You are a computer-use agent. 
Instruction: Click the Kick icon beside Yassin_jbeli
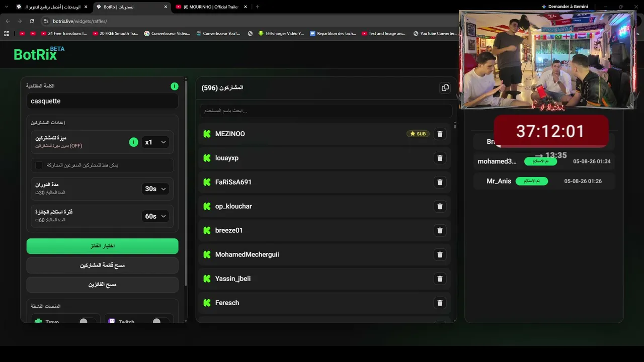point(207,279)
